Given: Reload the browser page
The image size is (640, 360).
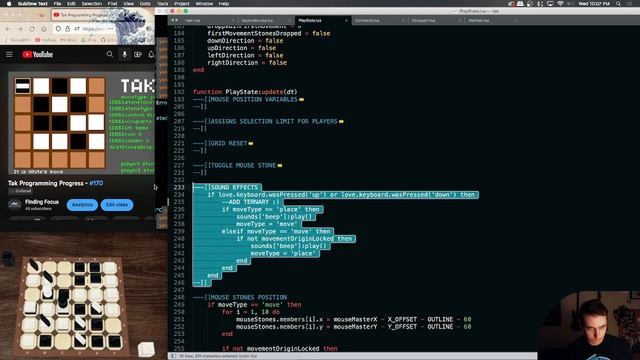Looking at the screenshot, I should pos(32,29).
